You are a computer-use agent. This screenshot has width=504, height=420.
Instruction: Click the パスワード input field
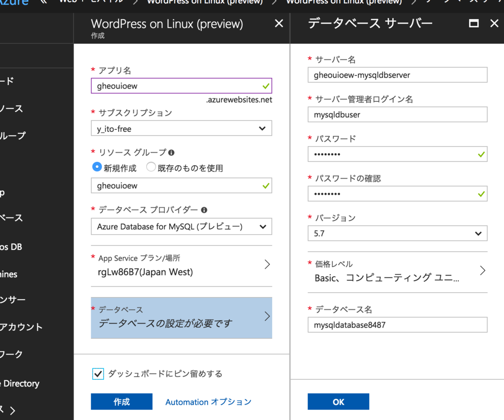[x=397, y=154]
